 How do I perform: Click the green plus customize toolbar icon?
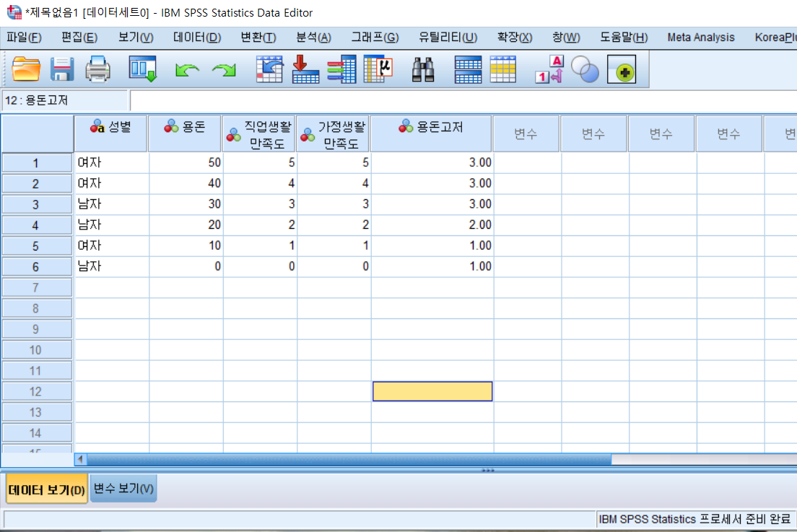[x=622, y=69]
